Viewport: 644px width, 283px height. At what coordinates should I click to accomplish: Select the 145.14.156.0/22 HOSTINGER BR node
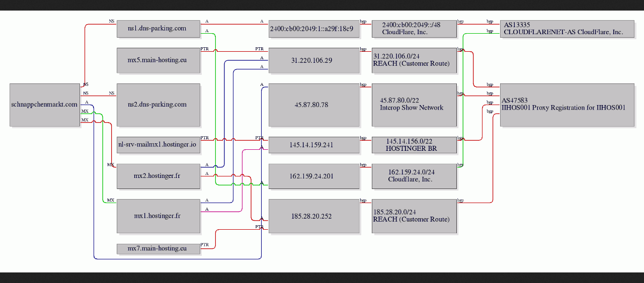pos(414,145)
